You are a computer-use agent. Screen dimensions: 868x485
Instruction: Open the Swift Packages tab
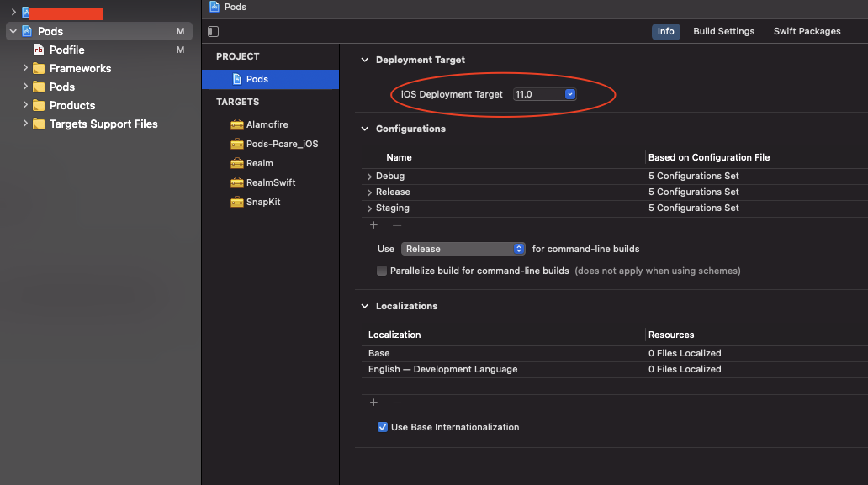806,31
